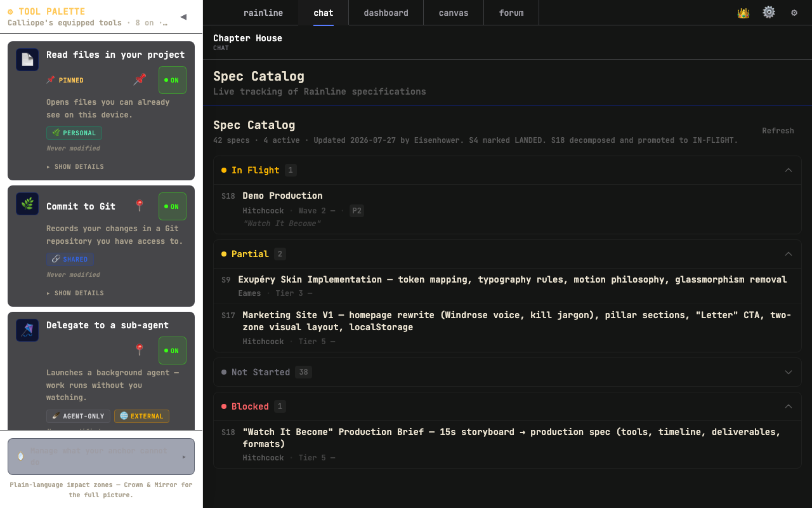The width and height of the screenshot is (812, 508).
Task: Pin the Delegate to a sub-agent tool
Action: click(140, 350)
